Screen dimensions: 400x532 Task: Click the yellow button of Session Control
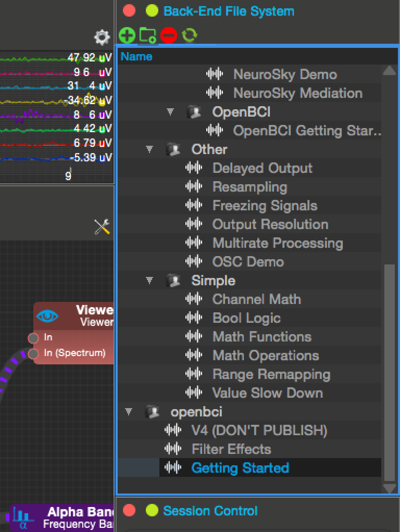pos(152,510)
